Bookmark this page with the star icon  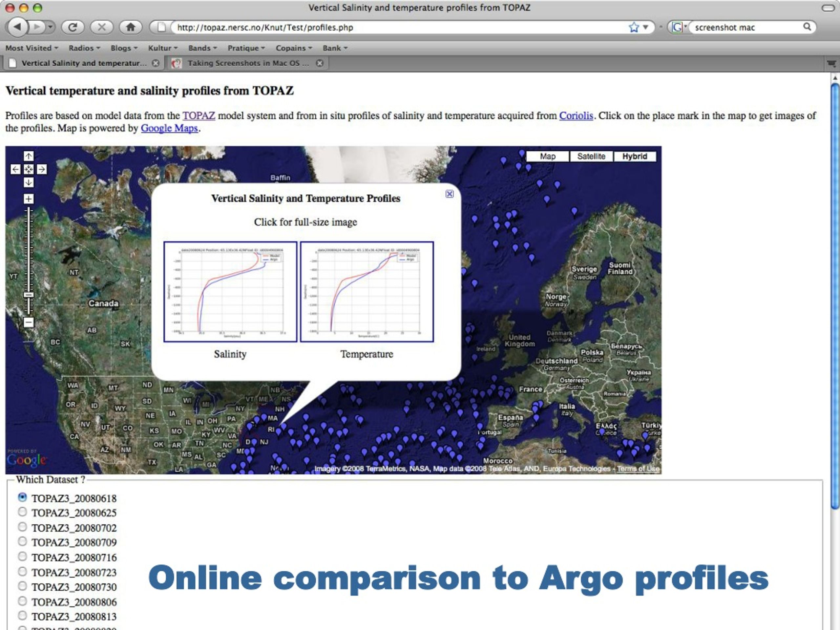click(x=634, y=27)
